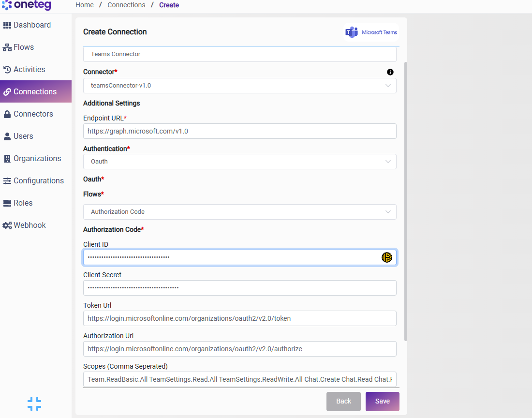Expand the Authentication dropdown showing Oauth
This screenshot has width=532, height=418.
tap(239, 162)
